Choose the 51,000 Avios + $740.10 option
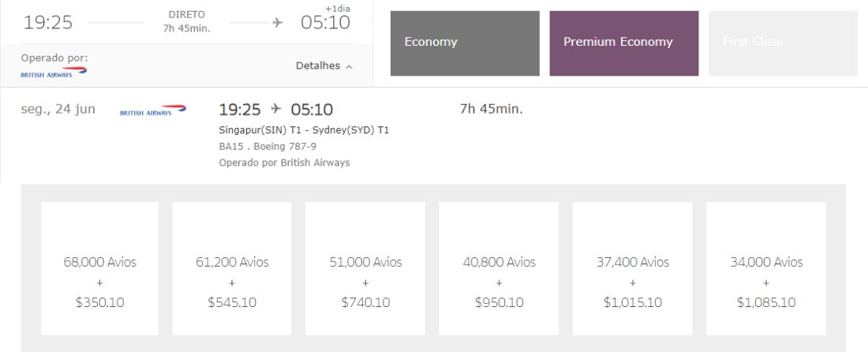 click(x=365, y=268)
